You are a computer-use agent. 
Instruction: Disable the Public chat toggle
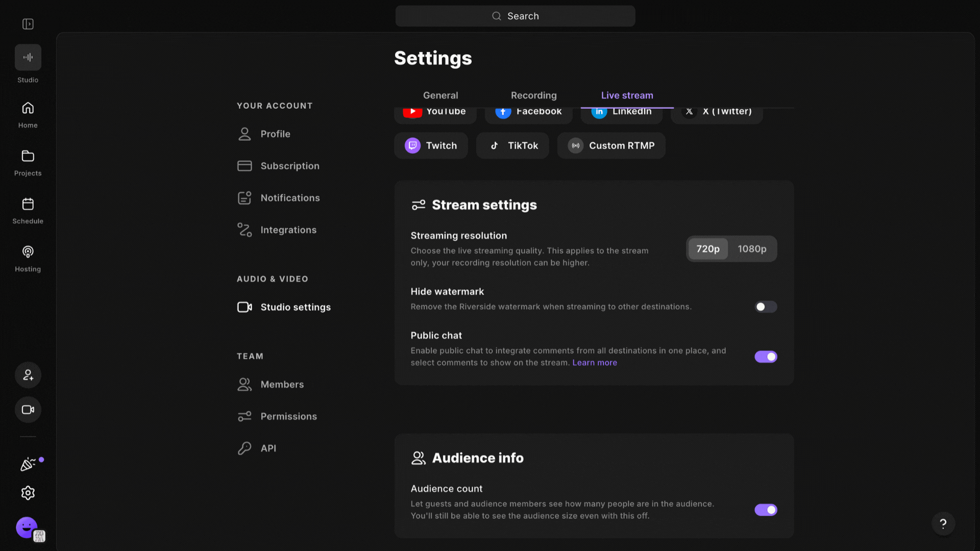pos(766,357)
